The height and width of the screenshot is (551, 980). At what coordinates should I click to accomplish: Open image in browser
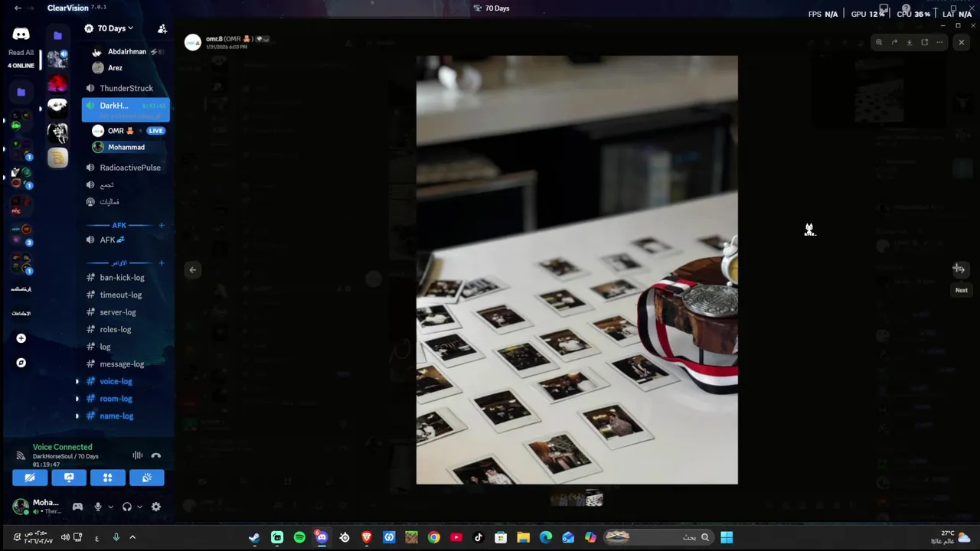[x=925, y=42]
